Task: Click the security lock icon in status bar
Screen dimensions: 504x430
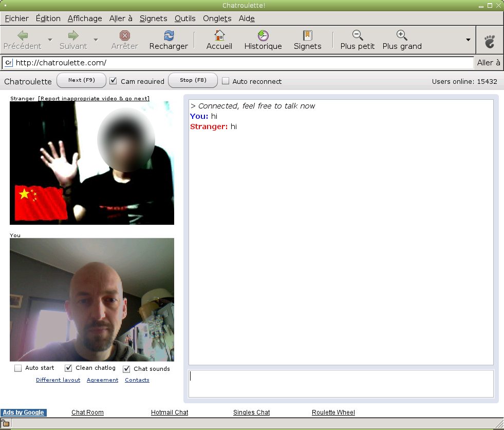Action: [x=6, y=423]
